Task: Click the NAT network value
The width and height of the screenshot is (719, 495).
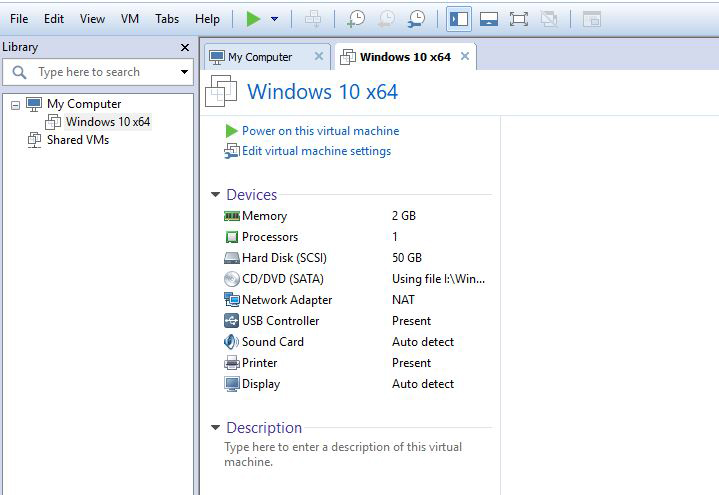Action: [403, 300]
